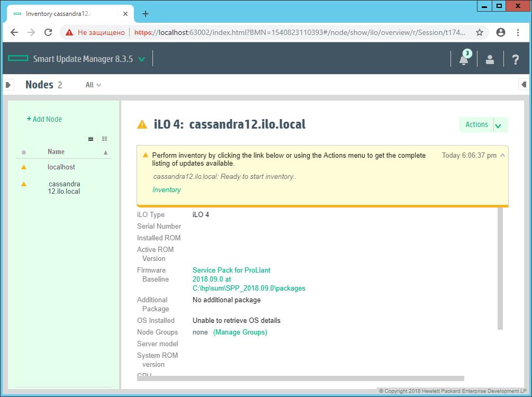Screen dimensions: 532x397
Task: Reload the page with the refresh icon
Action: pyautogui.click(x=48, y=32)
